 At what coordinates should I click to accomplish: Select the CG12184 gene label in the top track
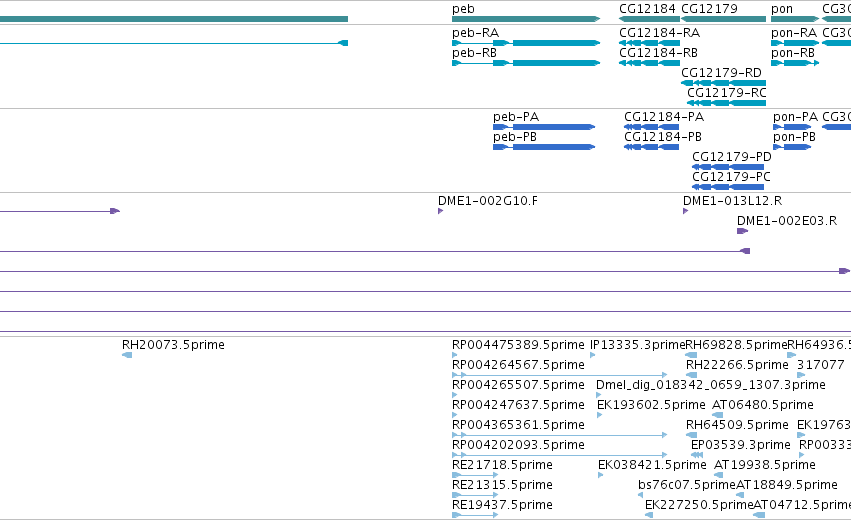pos(647,9)
